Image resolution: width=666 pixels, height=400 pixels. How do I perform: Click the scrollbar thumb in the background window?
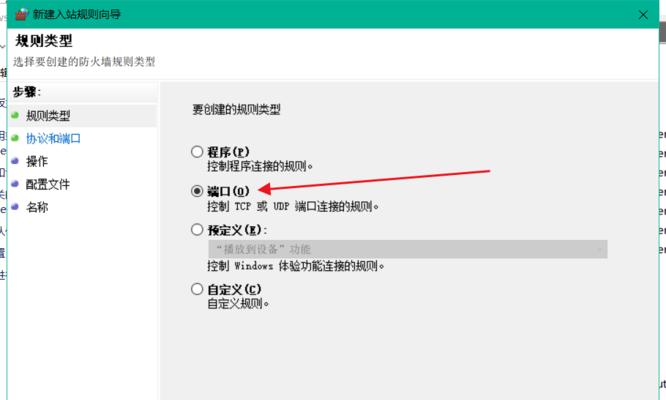pyautogui.click(x=663, y=32)
